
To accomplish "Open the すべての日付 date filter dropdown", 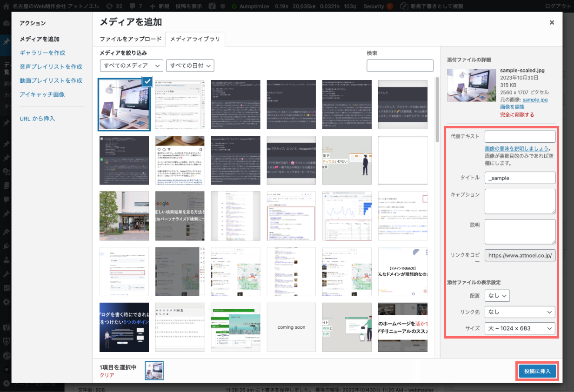I will coord(190,66).
